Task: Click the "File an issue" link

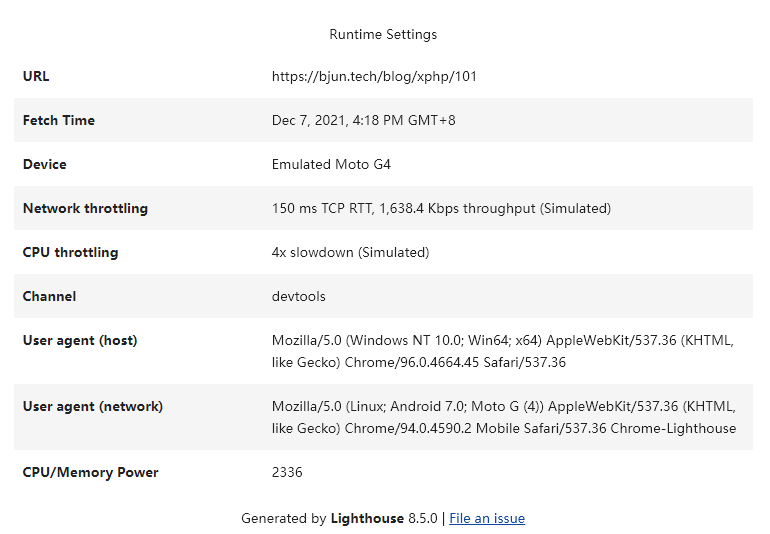Action: click(x=487, y=518)
